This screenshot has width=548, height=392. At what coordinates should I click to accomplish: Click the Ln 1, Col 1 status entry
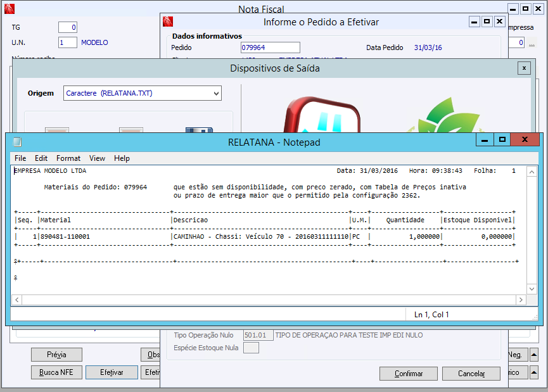click(431, 315)
